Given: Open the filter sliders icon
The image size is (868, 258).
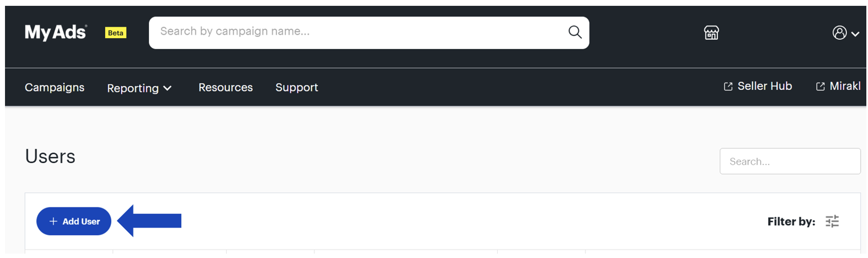Looking at the screenshot, I should point(832,221).
